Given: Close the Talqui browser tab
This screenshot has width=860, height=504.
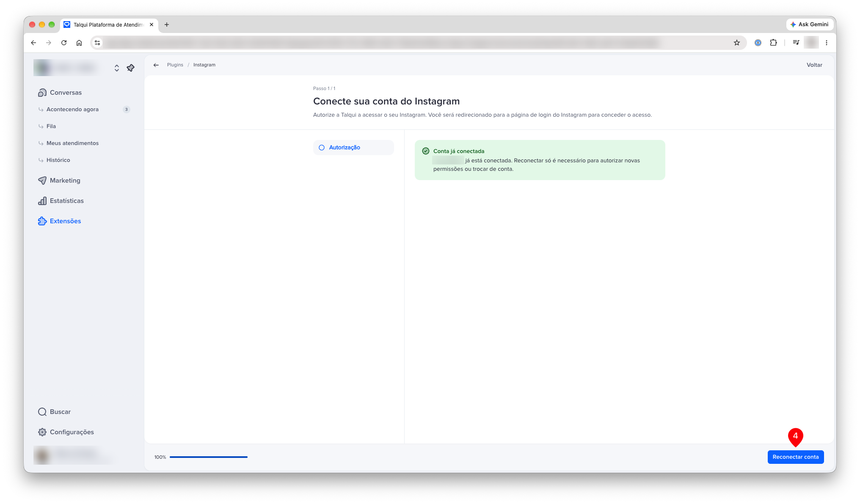Looking at the screenshot, I should (152, 25).
